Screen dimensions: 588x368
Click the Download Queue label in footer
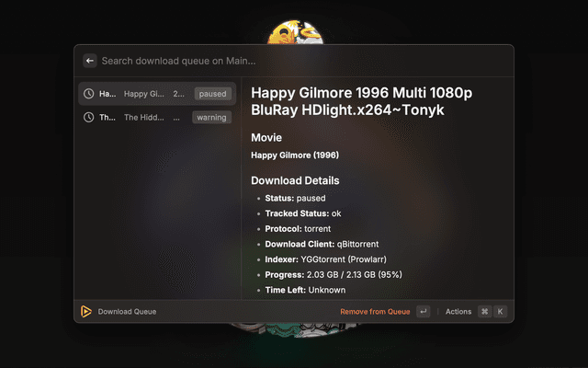127,312
